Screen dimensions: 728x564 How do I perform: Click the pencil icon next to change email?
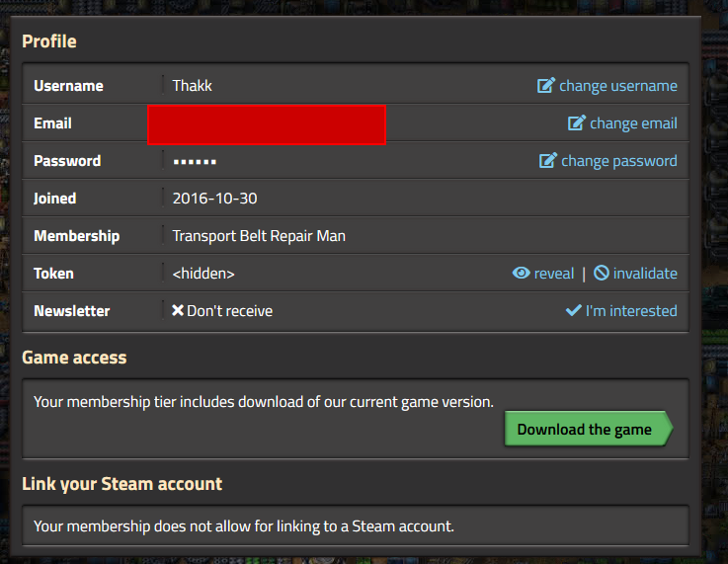(577, 123)
